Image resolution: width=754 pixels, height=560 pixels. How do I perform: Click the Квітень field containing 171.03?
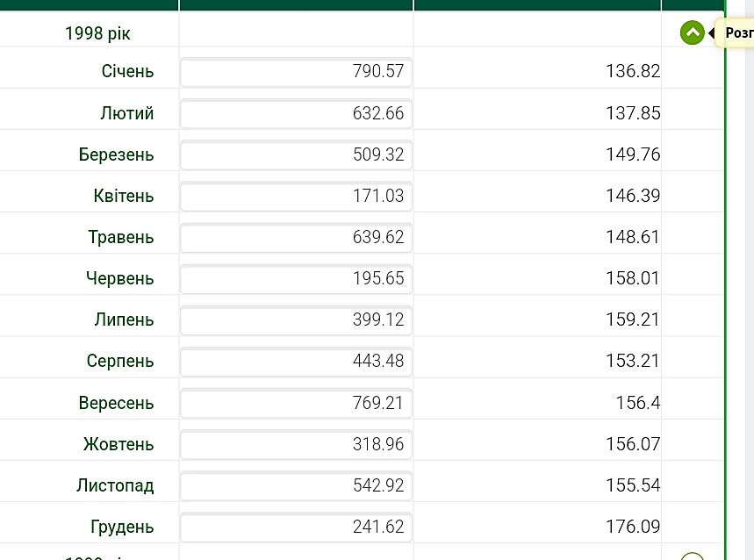[296, 196]
